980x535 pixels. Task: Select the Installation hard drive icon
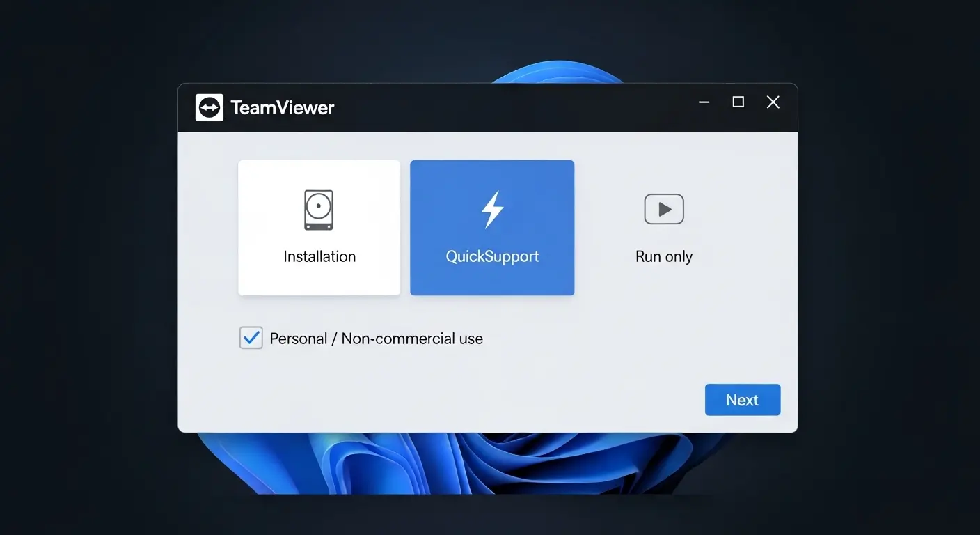click(319, 210)
